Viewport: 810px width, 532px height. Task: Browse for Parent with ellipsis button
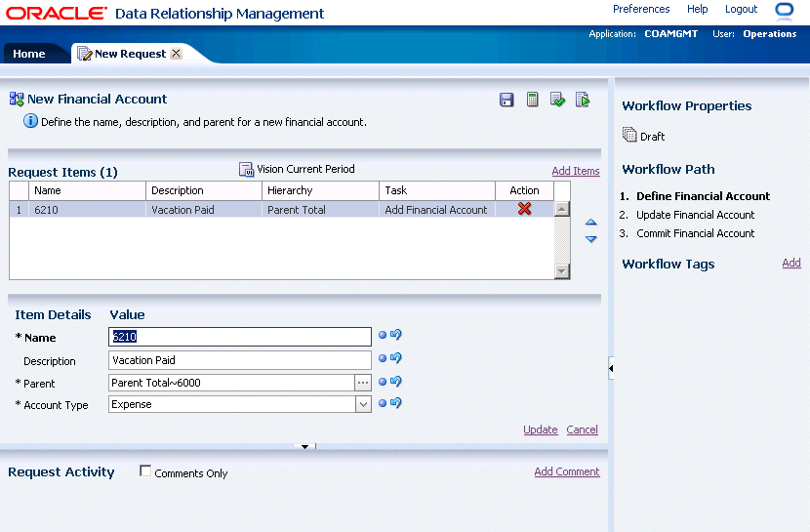click(363, 383)
